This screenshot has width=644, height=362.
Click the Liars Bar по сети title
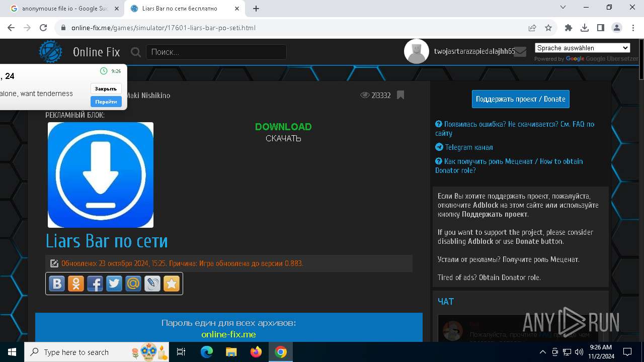tap(107, 241)
